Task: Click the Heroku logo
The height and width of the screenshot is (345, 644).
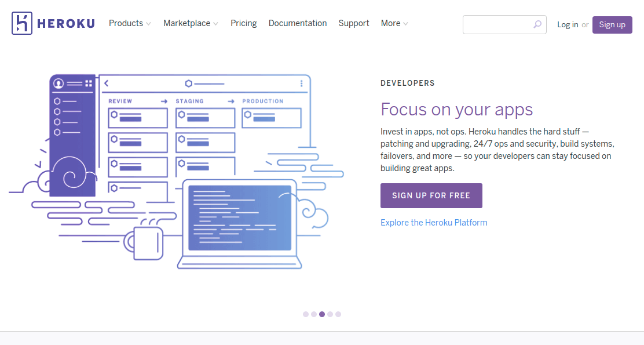Action: pyautogui.click(x=52, y=23)
